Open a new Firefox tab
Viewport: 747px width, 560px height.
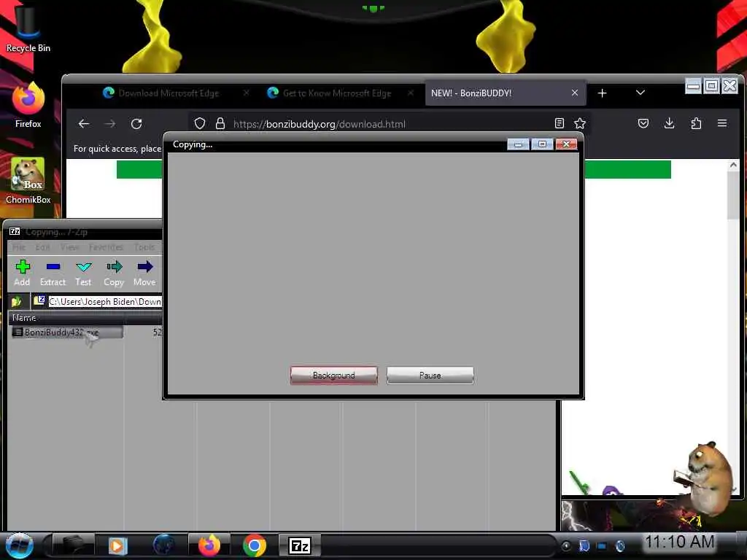tap(602, 93)
